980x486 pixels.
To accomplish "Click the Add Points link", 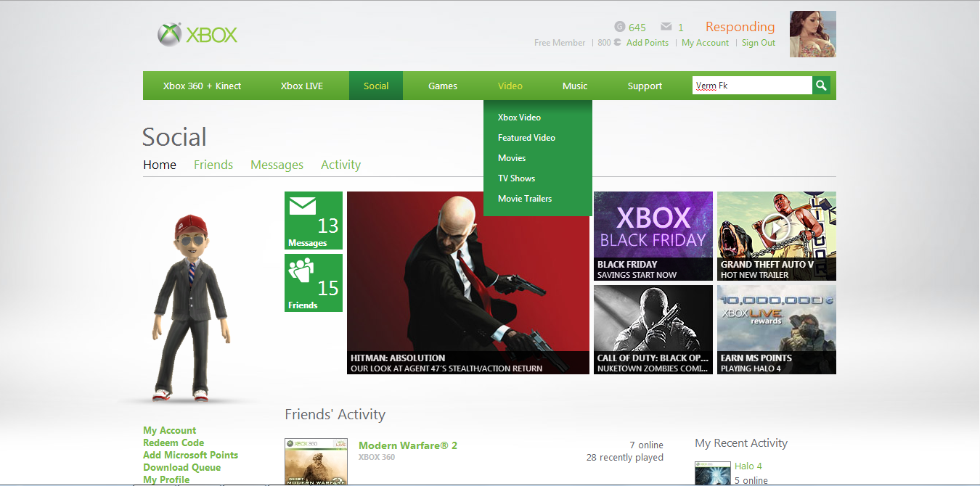I will pyautogui.click(x=647, y=43).
